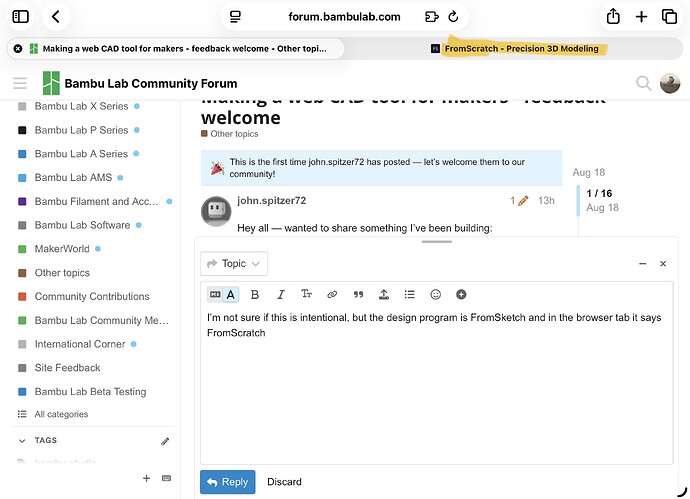Open the Bambu Lab Software category

(x=82, y=225)
